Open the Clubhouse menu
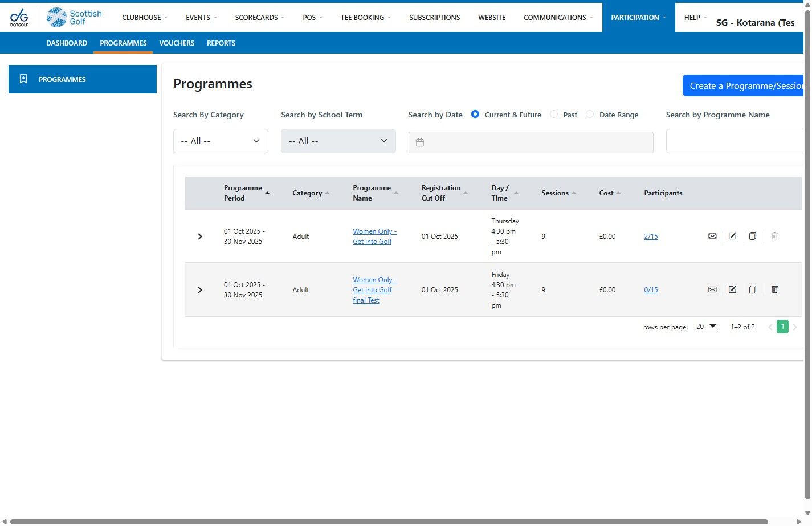812x526 pixels. tap(145, 18)
